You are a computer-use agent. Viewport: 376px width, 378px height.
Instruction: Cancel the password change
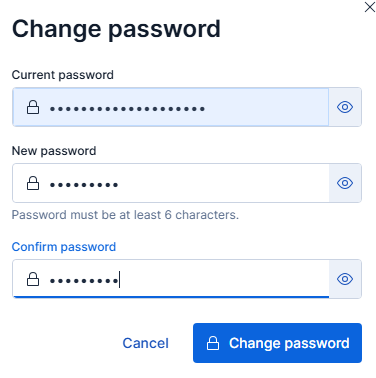(x=146, y=343)
